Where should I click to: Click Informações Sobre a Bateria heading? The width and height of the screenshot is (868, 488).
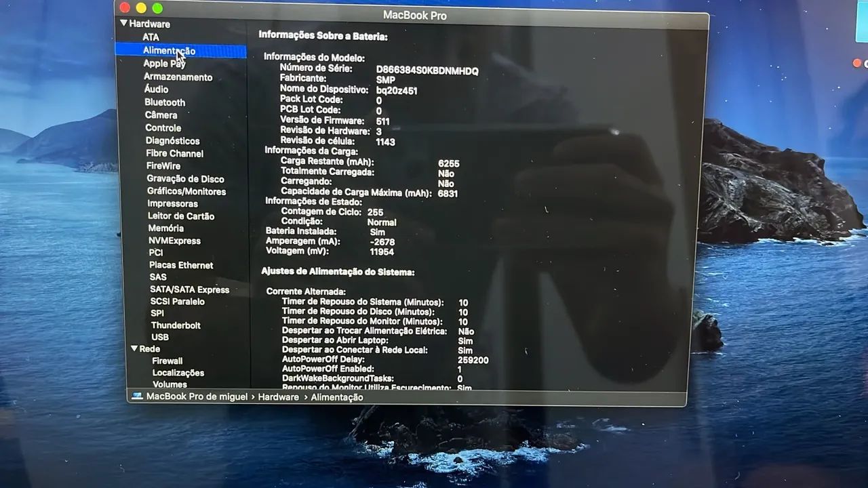(323, 36)
